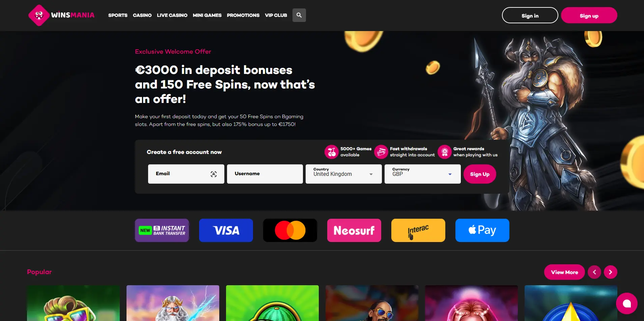Screen dimensions: 644x321
Task: Open the VIP Club menu item
Action: tap(276, 15)
